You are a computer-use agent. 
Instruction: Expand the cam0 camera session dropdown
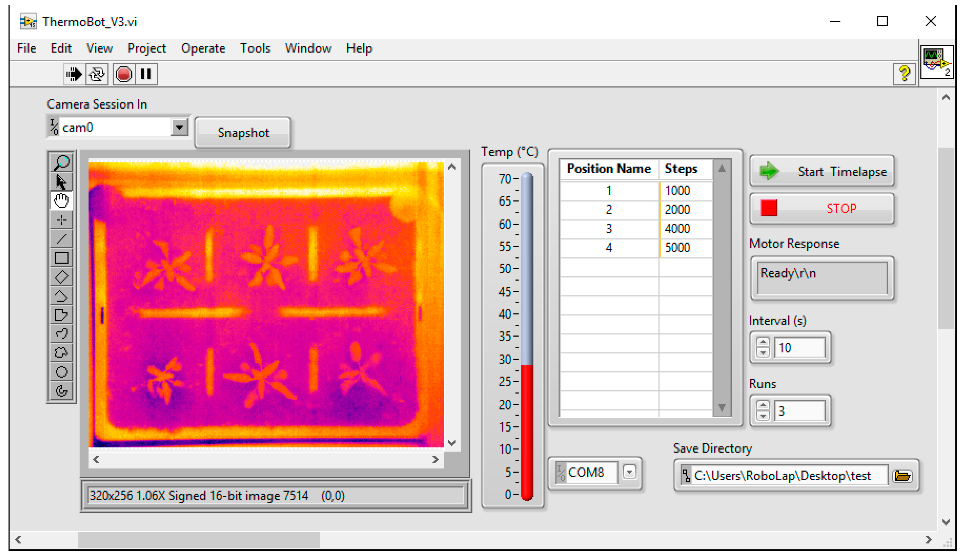pos(179,127)
